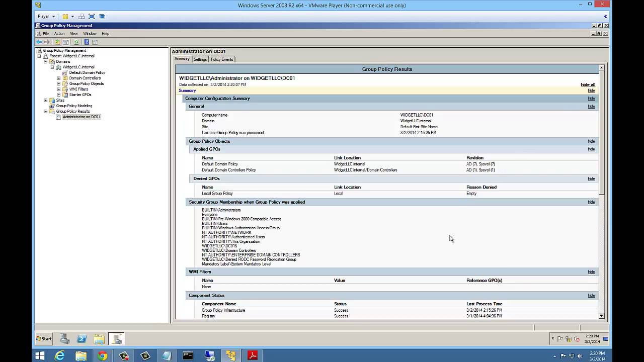Click the report scrollbar up arrow

click(x=601, y=67)
